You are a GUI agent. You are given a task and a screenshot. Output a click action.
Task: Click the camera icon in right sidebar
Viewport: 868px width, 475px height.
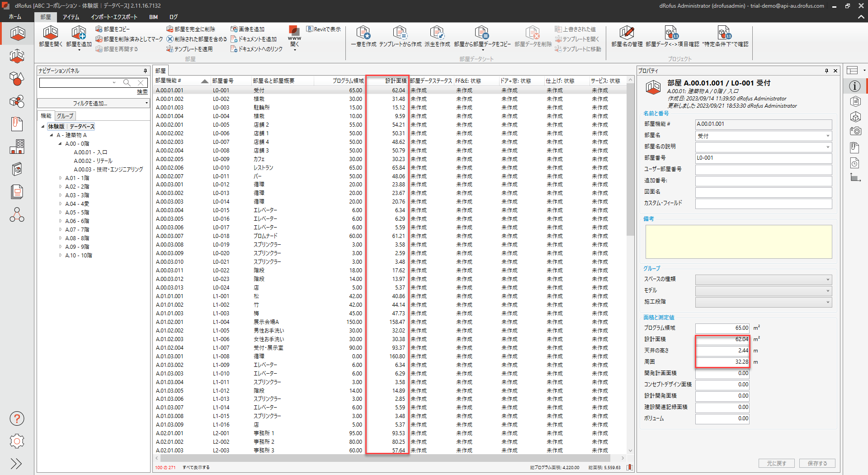tap(855, 131)
